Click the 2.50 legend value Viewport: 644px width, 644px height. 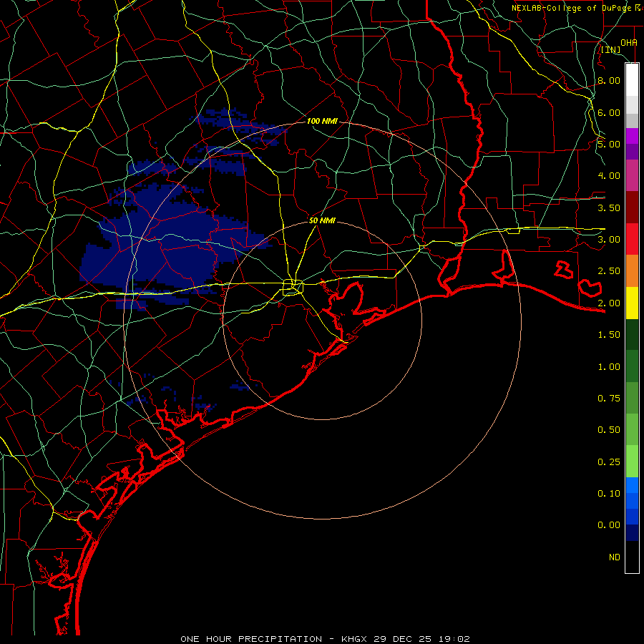click(609, 271)
